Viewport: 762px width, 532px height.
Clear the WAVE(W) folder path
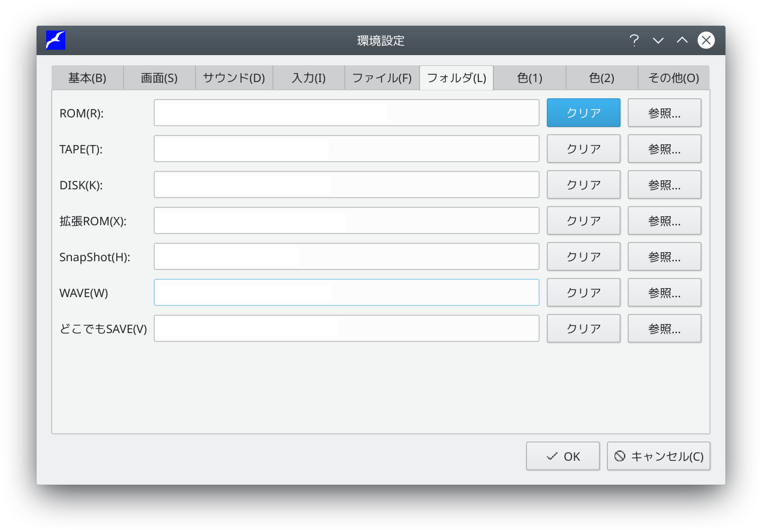tap(583, 292)
